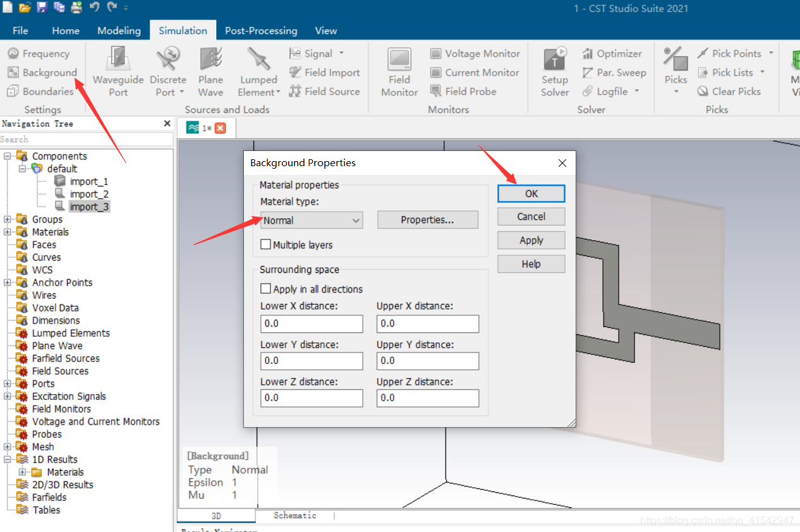Select the Discrete Port tool
This screenshot has height=532, width=800.
coord(168,72)
